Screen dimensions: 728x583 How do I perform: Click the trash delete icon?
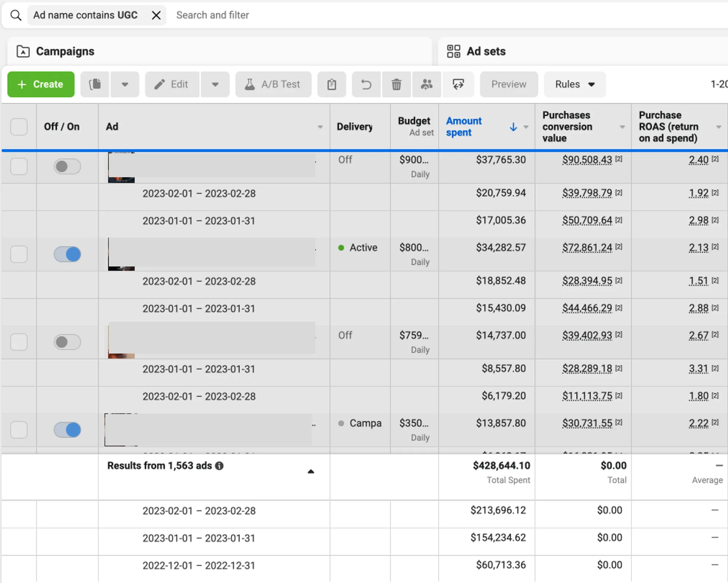[396, 84]
